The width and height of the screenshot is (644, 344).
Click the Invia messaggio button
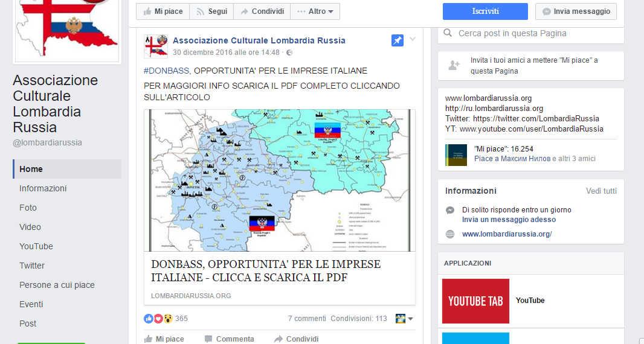[x=576, y=11]
